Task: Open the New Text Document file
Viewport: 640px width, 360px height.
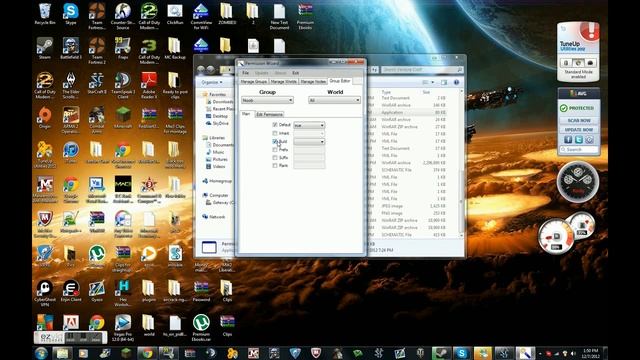Action: click(279, 16)
